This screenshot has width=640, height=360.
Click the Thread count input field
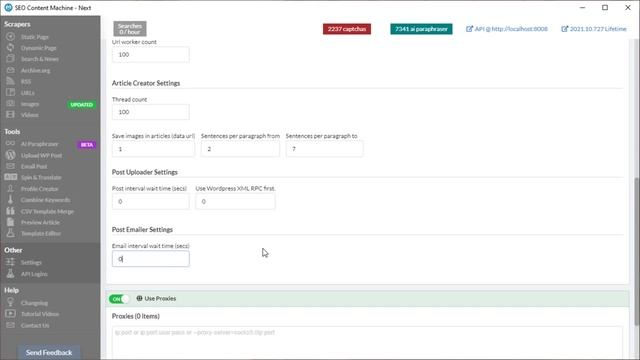151,112
